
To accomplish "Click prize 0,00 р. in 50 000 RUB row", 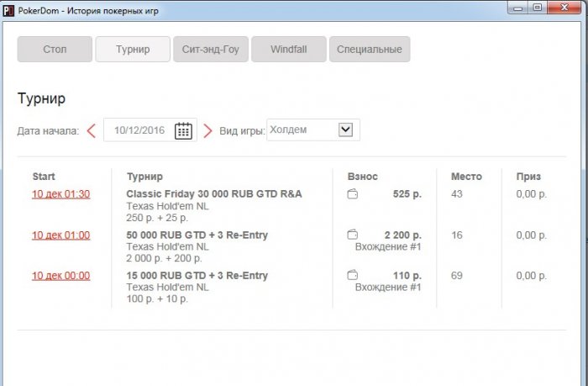I will (x=532, y=235).
